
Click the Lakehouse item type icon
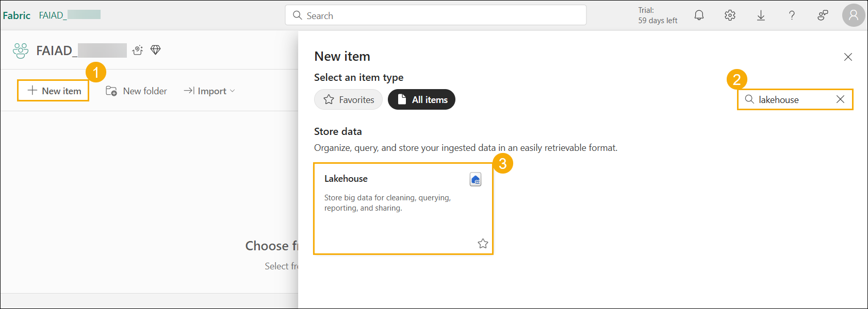click(x=476, y=179)
